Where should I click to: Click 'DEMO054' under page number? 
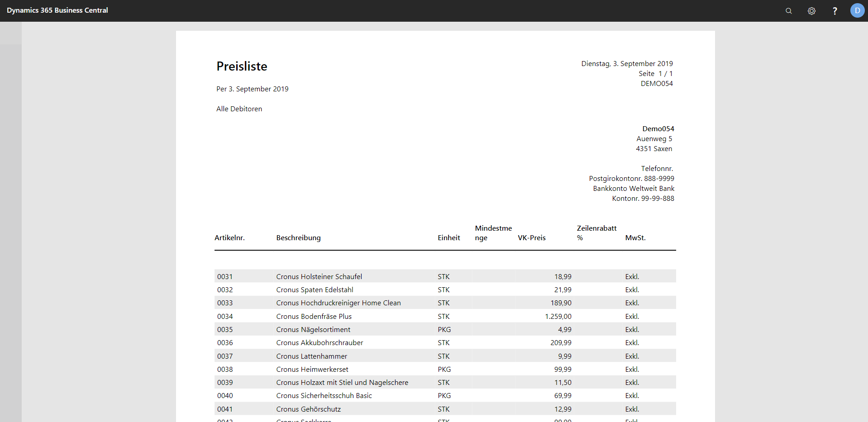click(657, 84)
